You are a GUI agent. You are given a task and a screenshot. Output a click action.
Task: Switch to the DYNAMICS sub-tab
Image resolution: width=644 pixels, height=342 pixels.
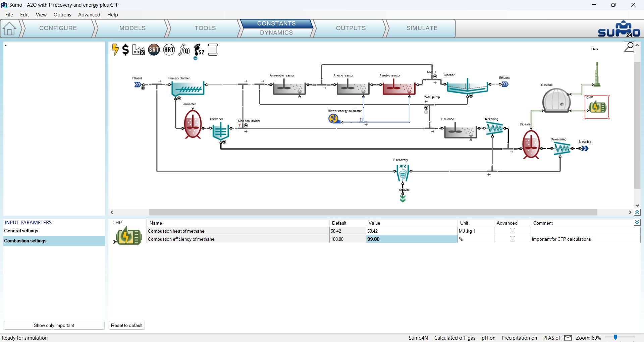[x=276, y=33]
